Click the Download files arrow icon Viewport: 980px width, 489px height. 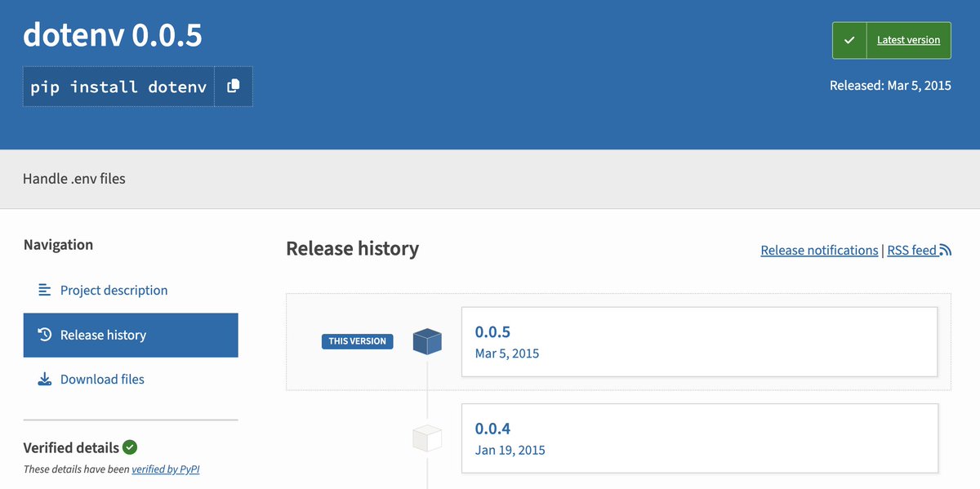pos(45,379)
